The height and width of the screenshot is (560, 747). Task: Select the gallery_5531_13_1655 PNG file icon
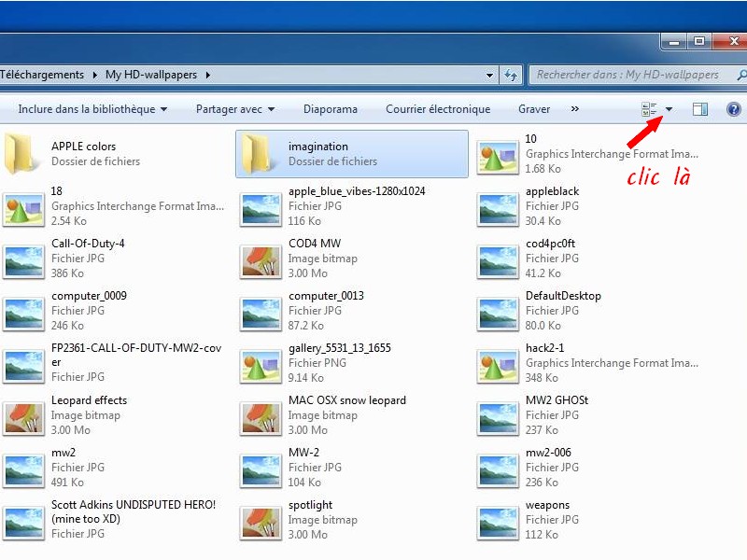pos(261,364)
